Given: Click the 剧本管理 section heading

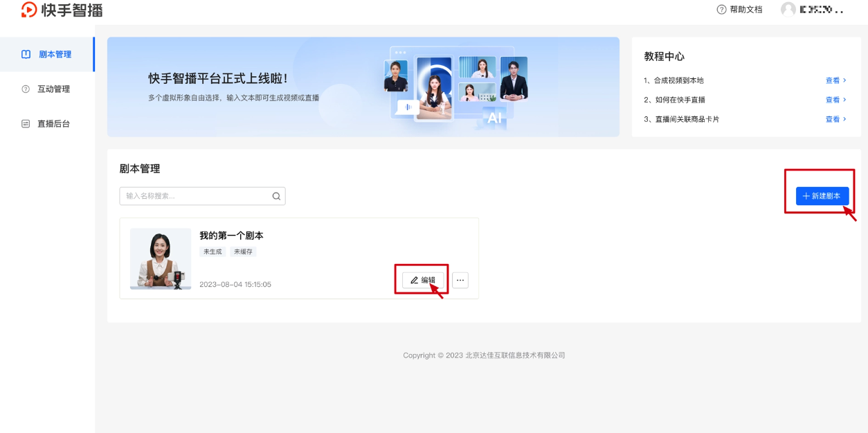Looking at the screenshot, I should pos(140,168).
